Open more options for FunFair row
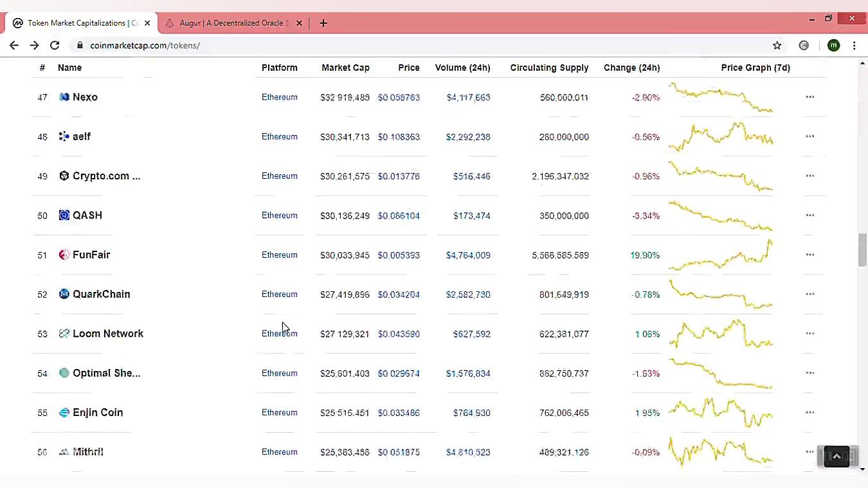 coord(810,255)
